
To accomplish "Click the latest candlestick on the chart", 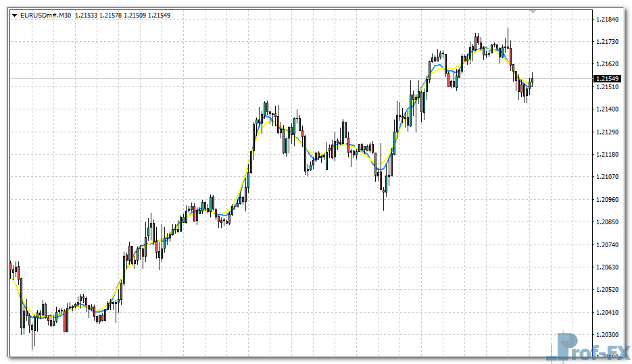I will coord(533,80).
